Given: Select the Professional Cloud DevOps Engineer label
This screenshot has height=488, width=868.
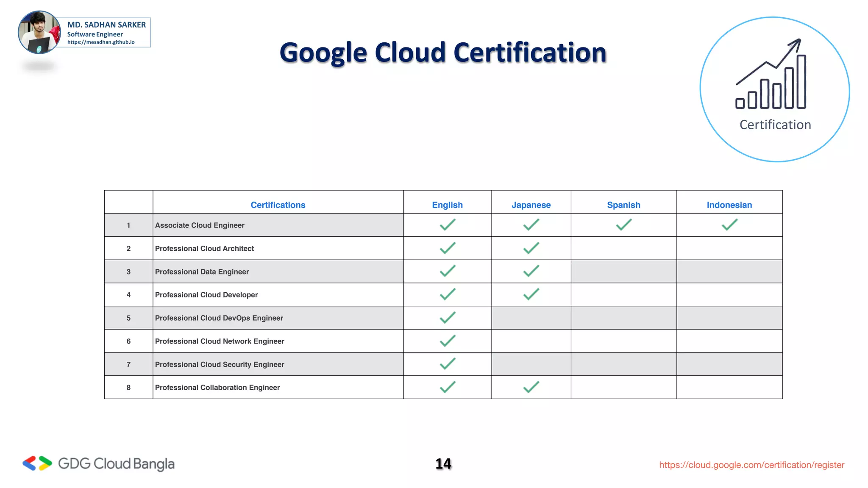Looking at the screenshot, I should 219,318.
